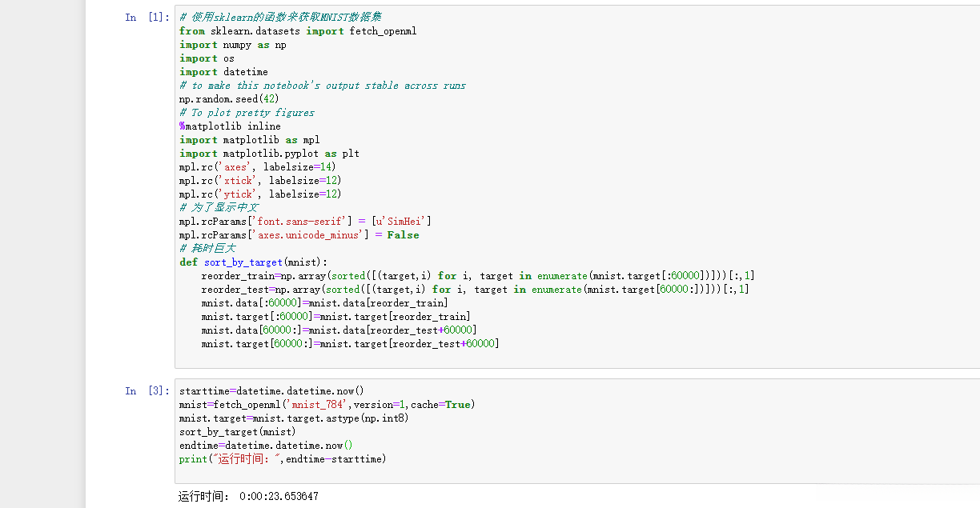The image size is (980, 508).
Task: Click the 'import os' code line
Action: (207, 58)
